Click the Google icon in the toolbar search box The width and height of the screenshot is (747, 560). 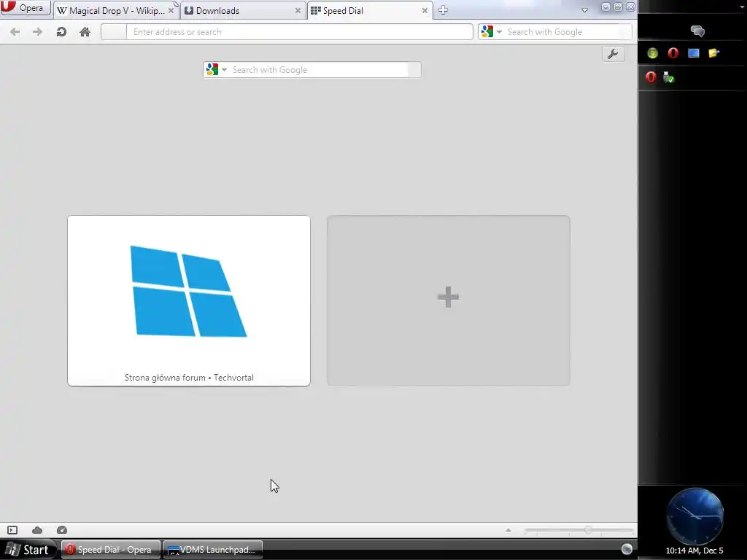click(487, 32)
